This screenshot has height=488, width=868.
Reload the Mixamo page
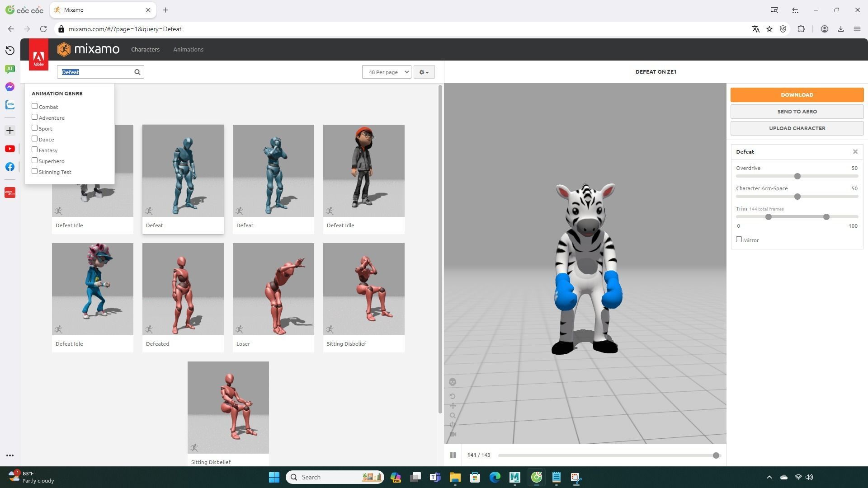43,29
